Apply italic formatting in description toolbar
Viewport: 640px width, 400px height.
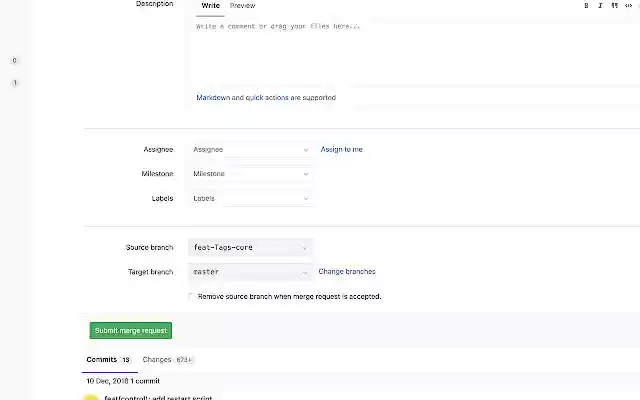(x=600, y=6)
